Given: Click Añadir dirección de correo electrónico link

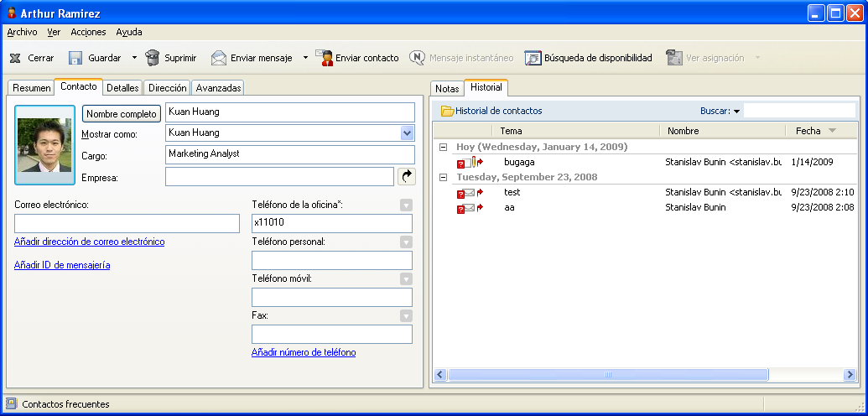Looking at the screenshot, I should coord(89,242).
